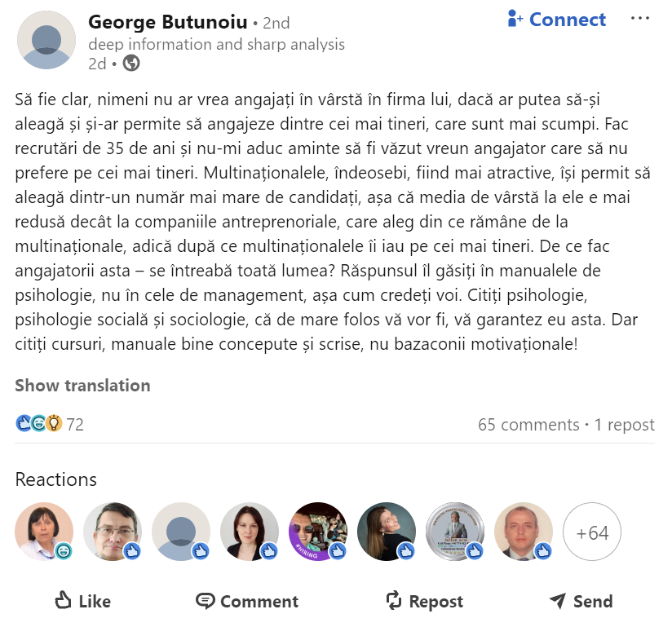Click the globe visibility icon
This screenshot has height=627, width=672.
pyautogui.click(x=130, y=63)
